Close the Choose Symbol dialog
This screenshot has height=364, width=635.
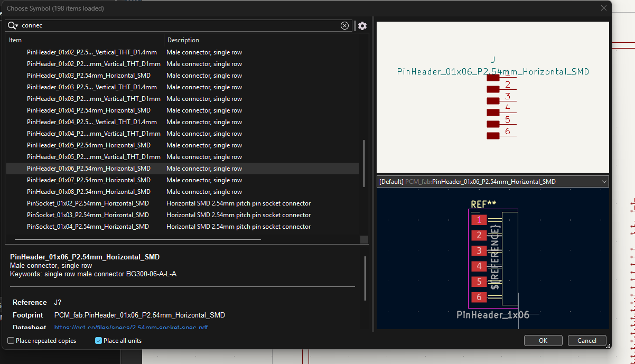604,8
